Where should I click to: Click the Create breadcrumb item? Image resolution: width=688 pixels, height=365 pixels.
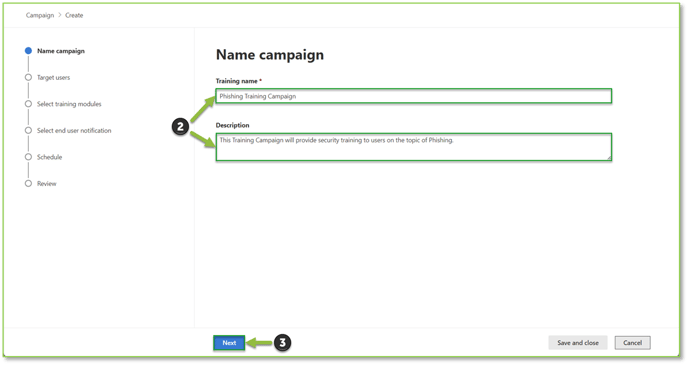74,15
